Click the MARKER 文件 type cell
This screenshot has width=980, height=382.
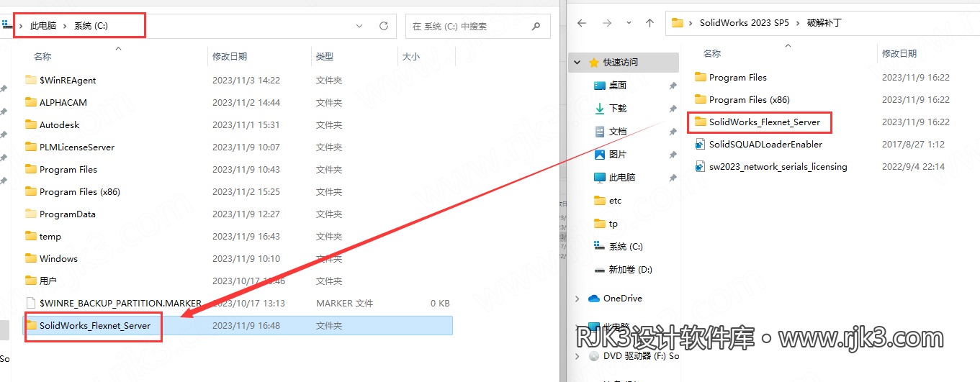[344, 304]
